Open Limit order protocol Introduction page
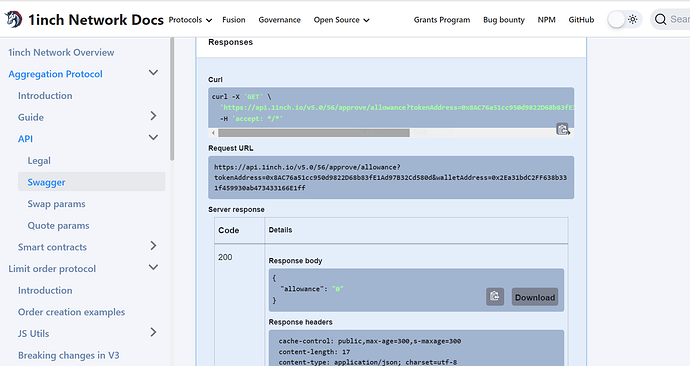The width and height of the screenshot is (690, 366). [45, 290]
